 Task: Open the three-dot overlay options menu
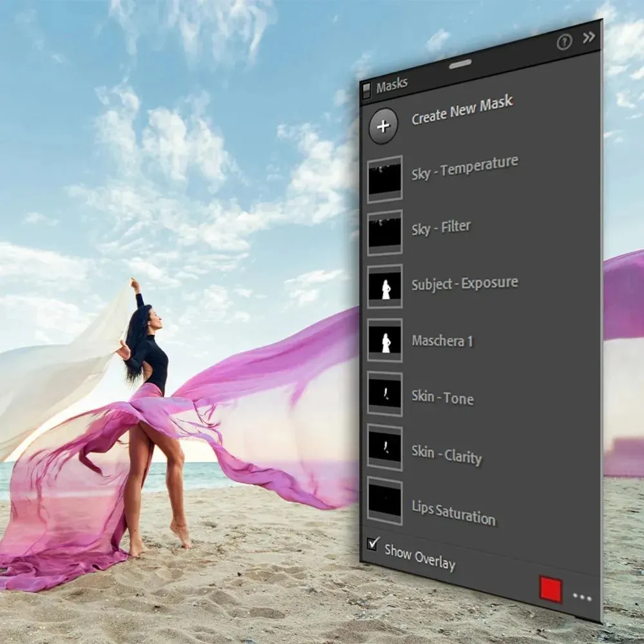[582, 598]
